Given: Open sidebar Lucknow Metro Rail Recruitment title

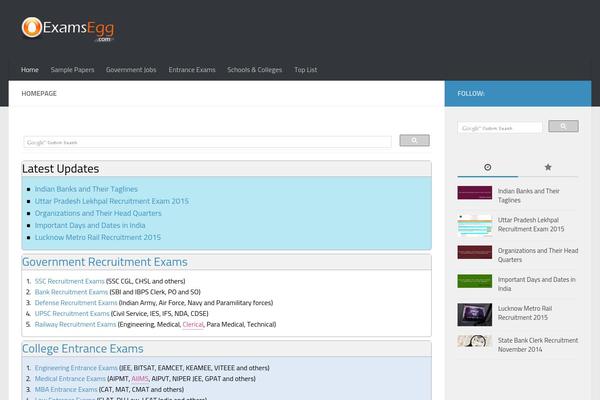Looking at the screenshot, I should click(525, 313).
